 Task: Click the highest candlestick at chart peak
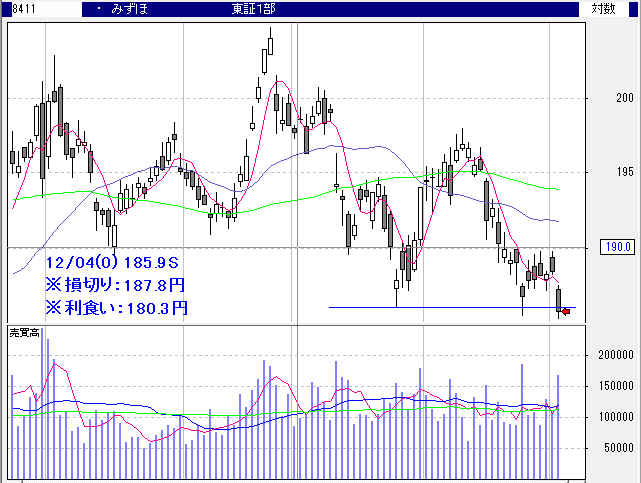click(x=270, y=45)
